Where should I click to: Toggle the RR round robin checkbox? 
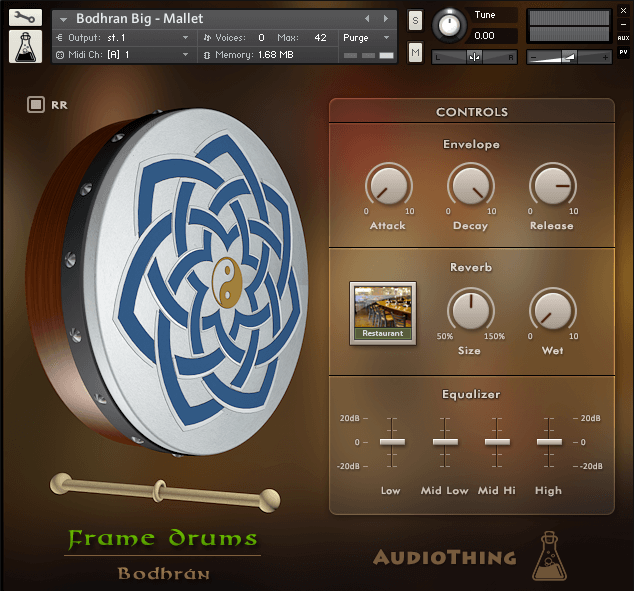click(36, 105)
